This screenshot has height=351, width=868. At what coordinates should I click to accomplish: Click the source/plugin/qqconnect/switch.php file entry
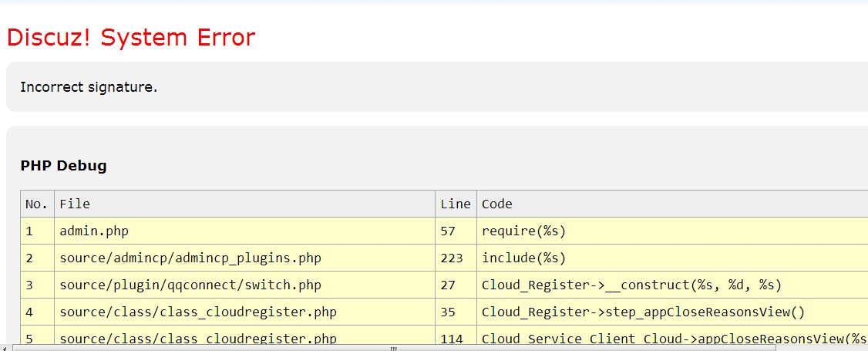tap(190, 285)
